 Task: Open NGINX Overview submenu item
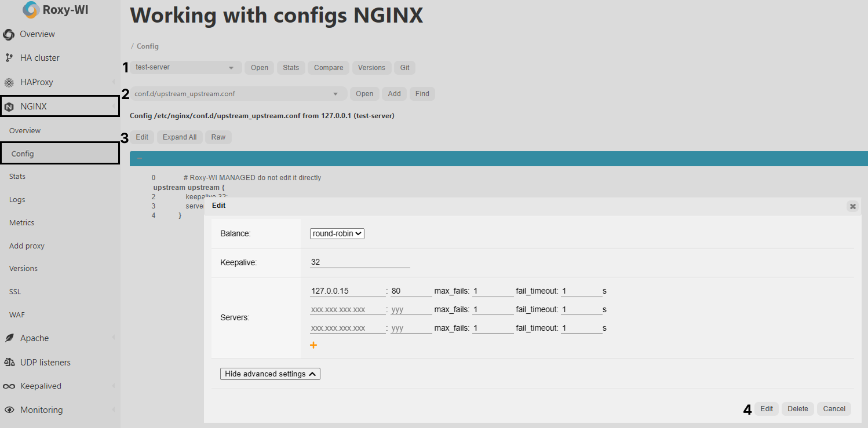[x=25, y=131]
